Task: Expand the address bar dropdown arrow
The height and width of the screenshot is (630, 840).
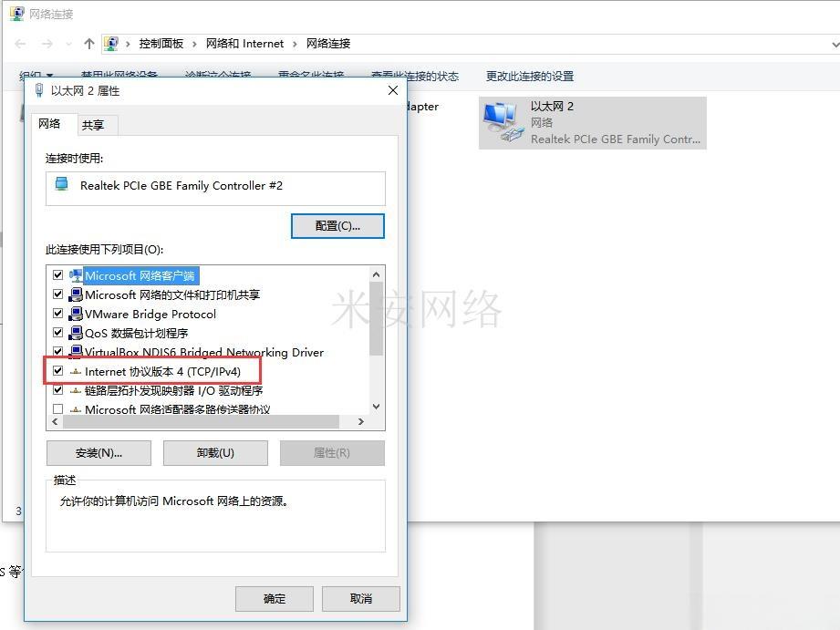Action: 835,45
